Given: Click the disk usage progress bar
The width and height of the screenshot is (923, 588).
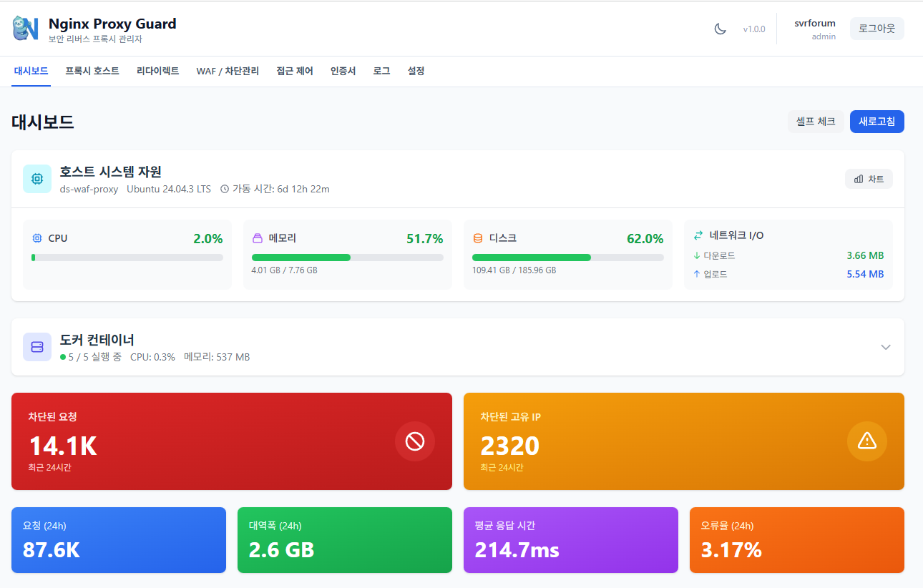Looking at the screenshot, I should pyautogui.click(x=567, y=258).
